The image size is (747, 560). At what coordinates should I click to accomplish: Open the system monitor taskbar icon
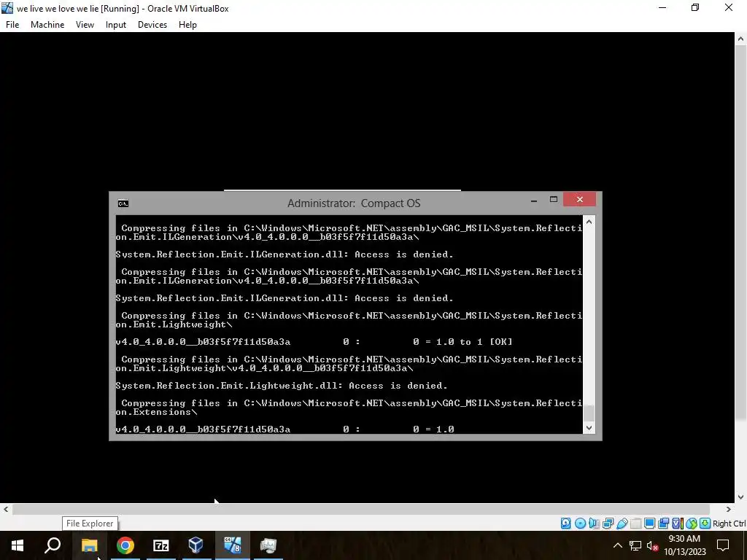click(x=268, y=545)
